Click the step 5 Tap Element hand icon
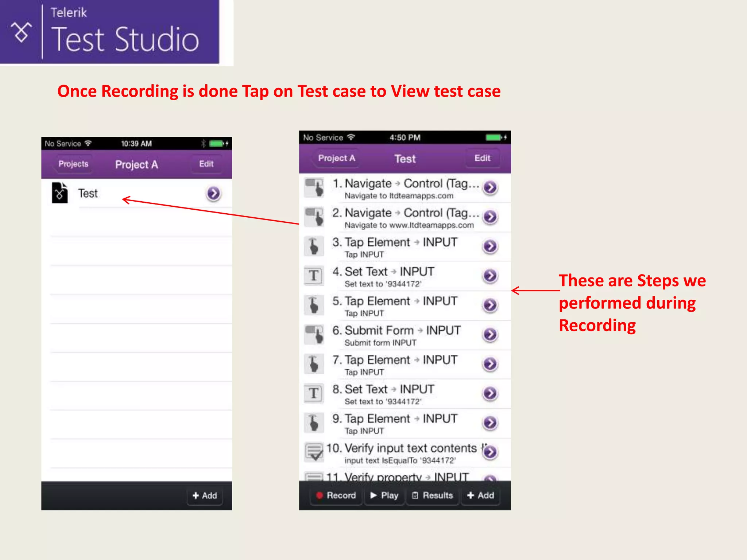747x560 pixels. pos(314,305)
